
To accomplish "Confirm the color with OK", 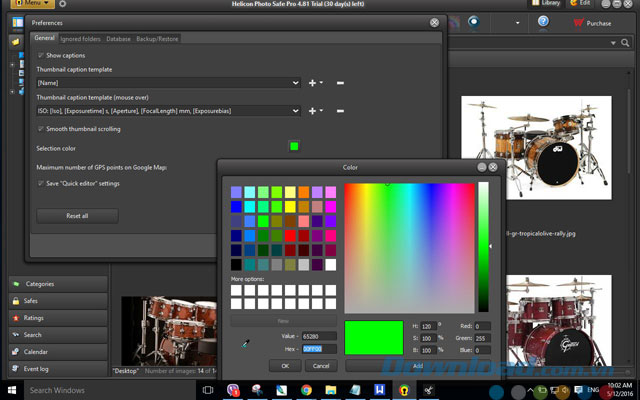I will tap(285, 366).
